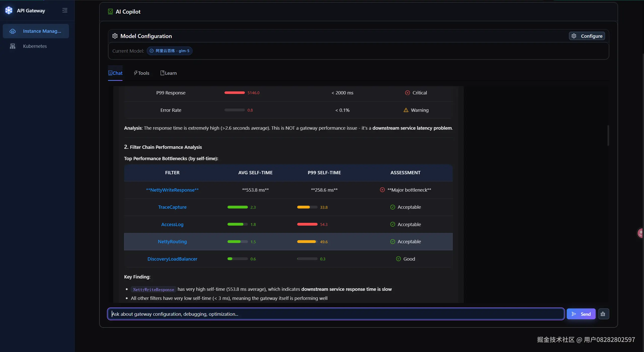The width and height of the screenshot is (644, 352).
Task: Open the TraceCapture filter link
Action: [x=172, y=207]
